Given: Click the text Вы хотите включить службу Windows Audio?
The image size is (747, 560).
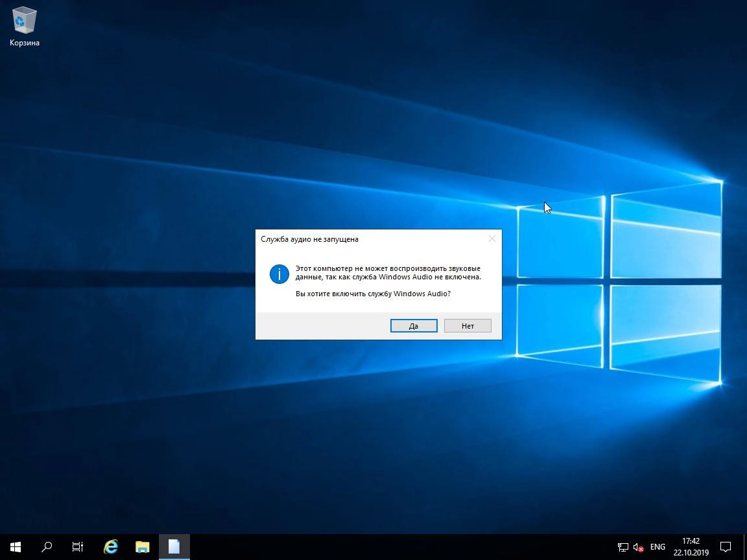Looking at the screenshot, I should point(373,294).
